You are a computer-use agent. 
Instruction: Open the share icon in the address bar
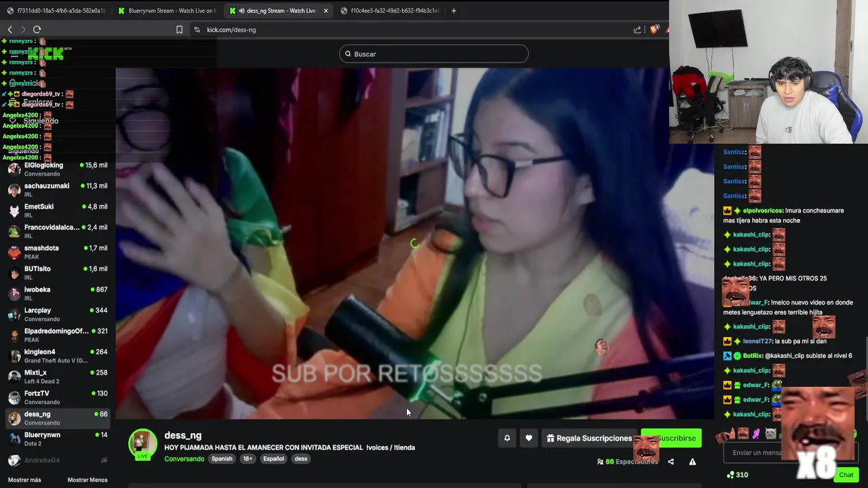coord(637,30)
